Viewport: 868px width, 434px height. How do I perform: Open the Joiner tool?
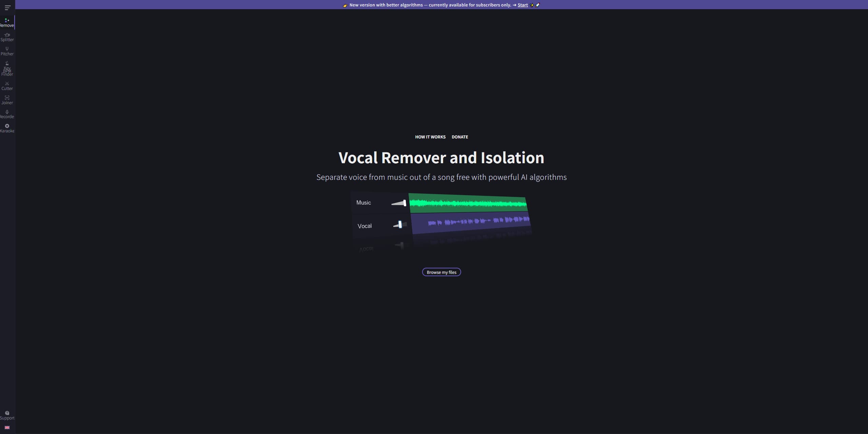7,100
